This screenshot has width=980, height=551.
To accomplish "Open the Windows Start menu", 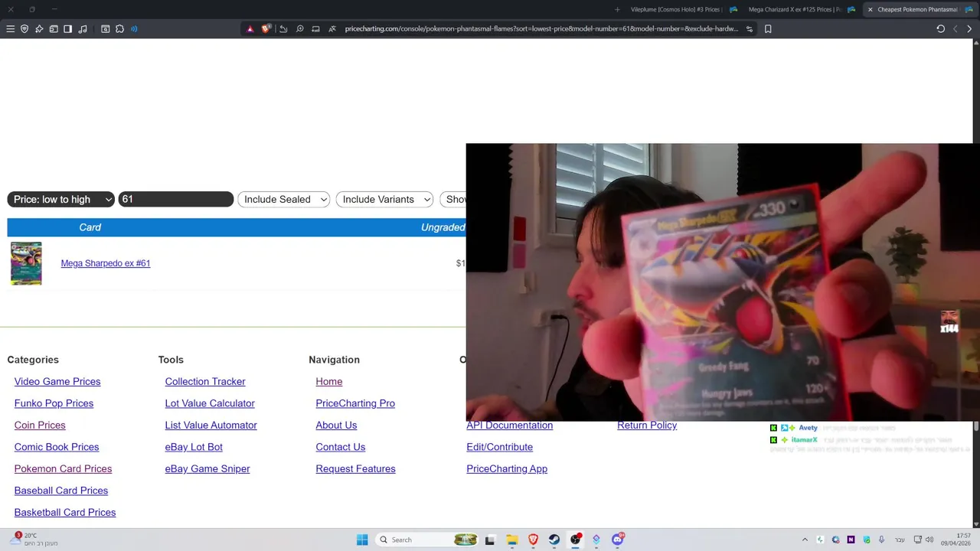I will pyautogui.click(x=362, y=540).
